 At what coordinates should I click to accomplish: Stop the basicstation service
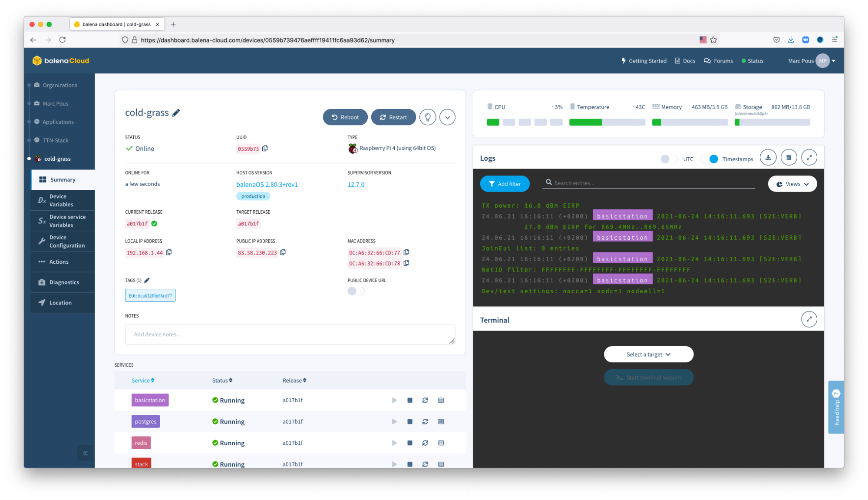pos(409,400)
